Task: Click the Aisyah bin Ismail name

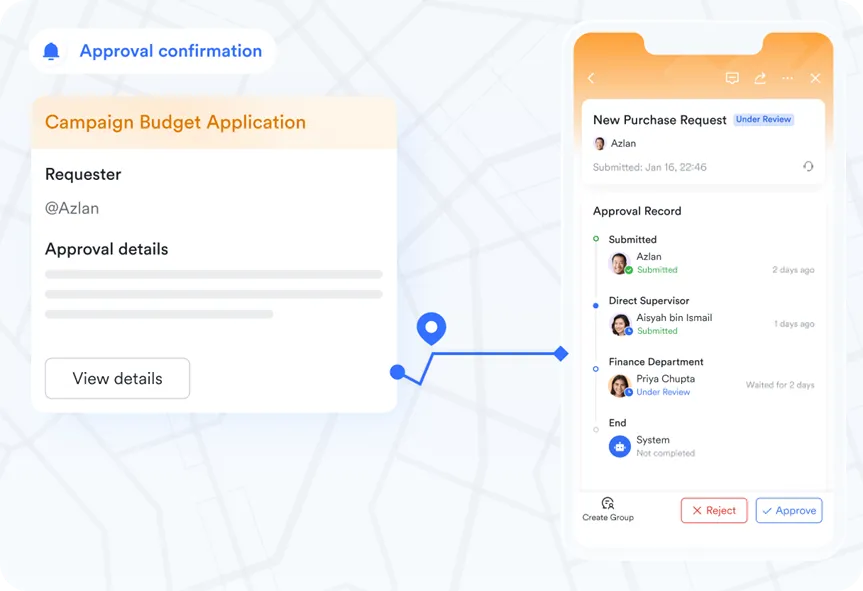Action: tap(674, 318)
